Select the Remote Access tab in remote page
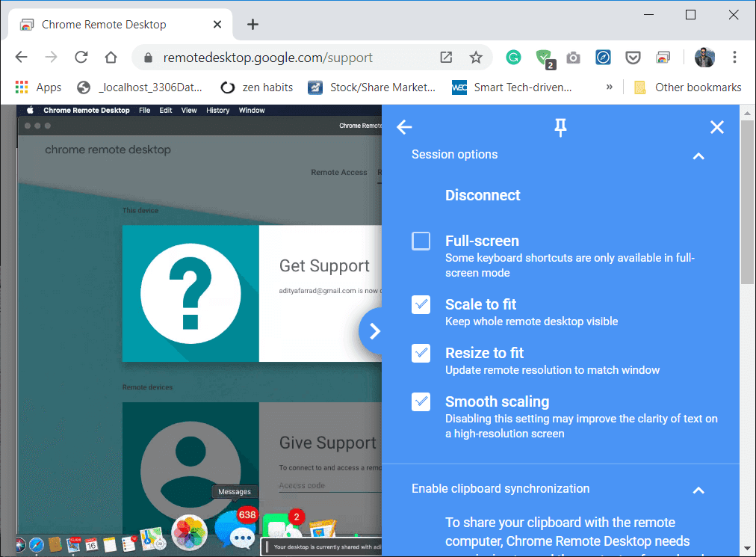Image resolution: width=756 pixels, height=557 pixels. [339, 172]
